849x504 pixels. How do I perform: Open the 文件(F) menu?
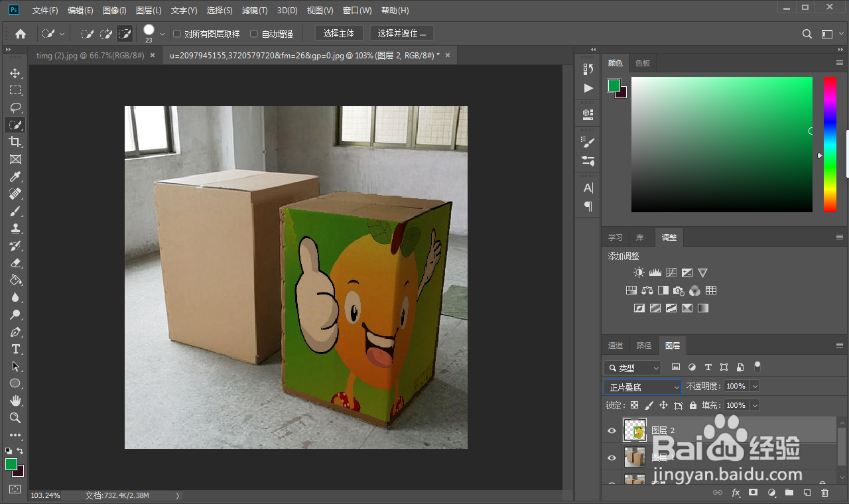pyautogui.click(x=45, y=11)
